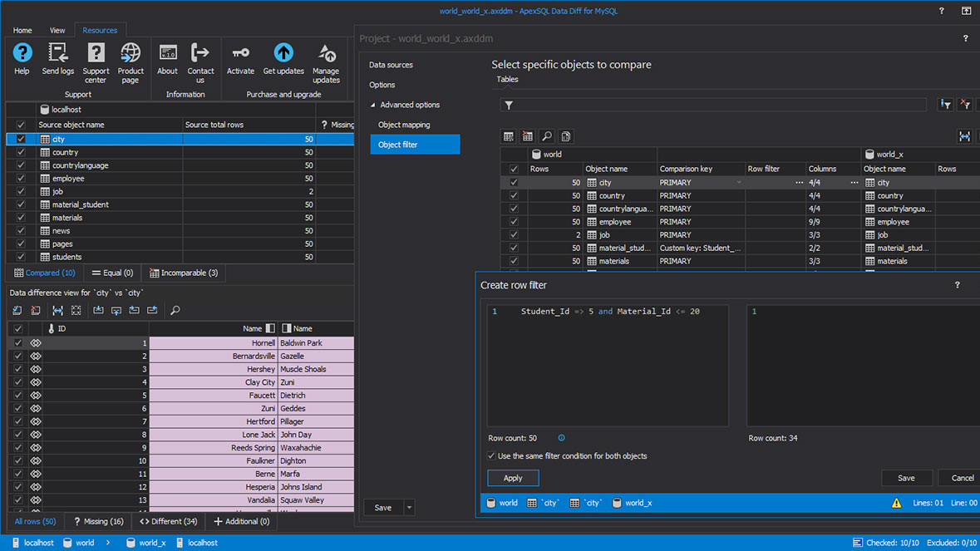The image size is (980, 551).
Task: Switch to the View ribbon tab
Action: coord(57,29)
